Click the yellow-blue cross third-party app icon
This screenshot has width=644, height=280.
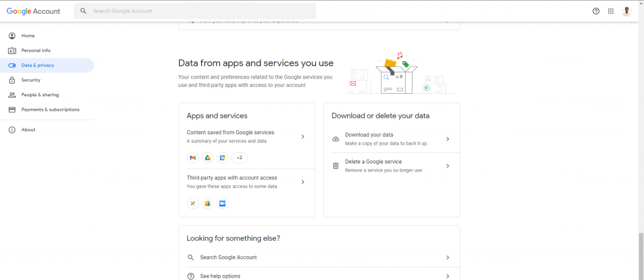(192, 203)
